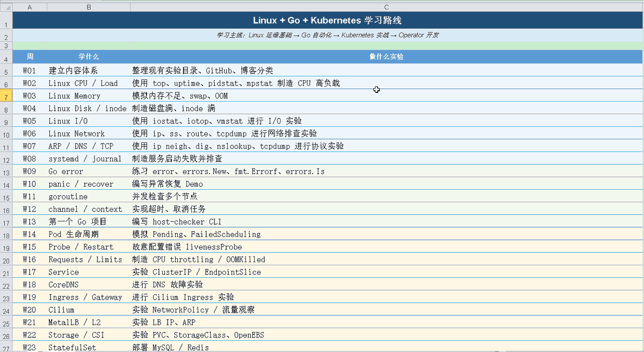Click cell 'Probe / Restart'
The height and width of the screenshot is (352, 644).
(x=89, y=247)
